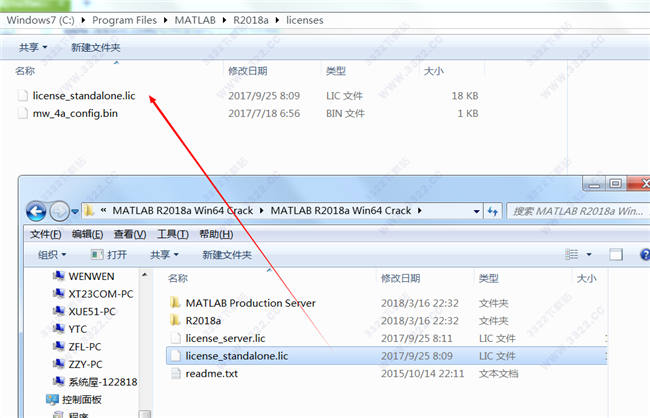This screenshot has width=650, height=418.
Task: Click the license_server.lic file icon
Action: [x=176, y=338]
